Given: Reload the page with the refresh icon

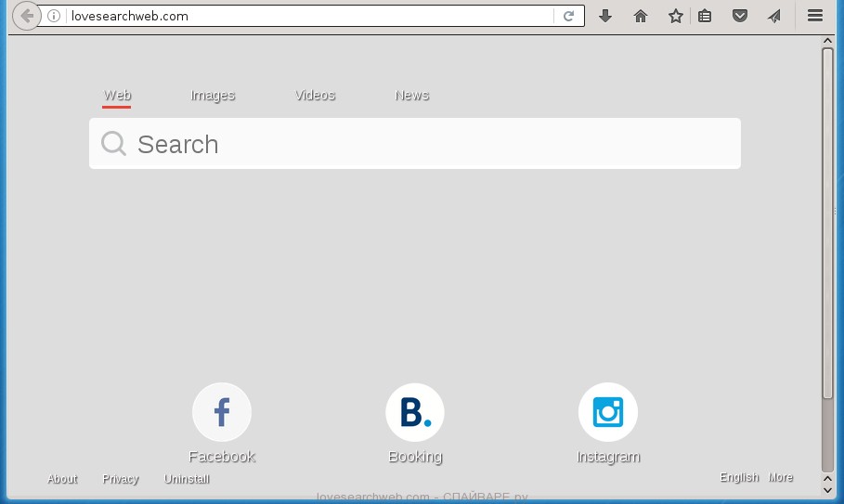Looking at the screenshot, I should [x=568, y=16].
